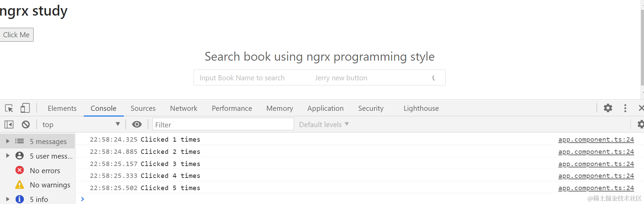644x204 pixels.
Task: Open app.component.ts:24 link for first log
Action: 596,140
